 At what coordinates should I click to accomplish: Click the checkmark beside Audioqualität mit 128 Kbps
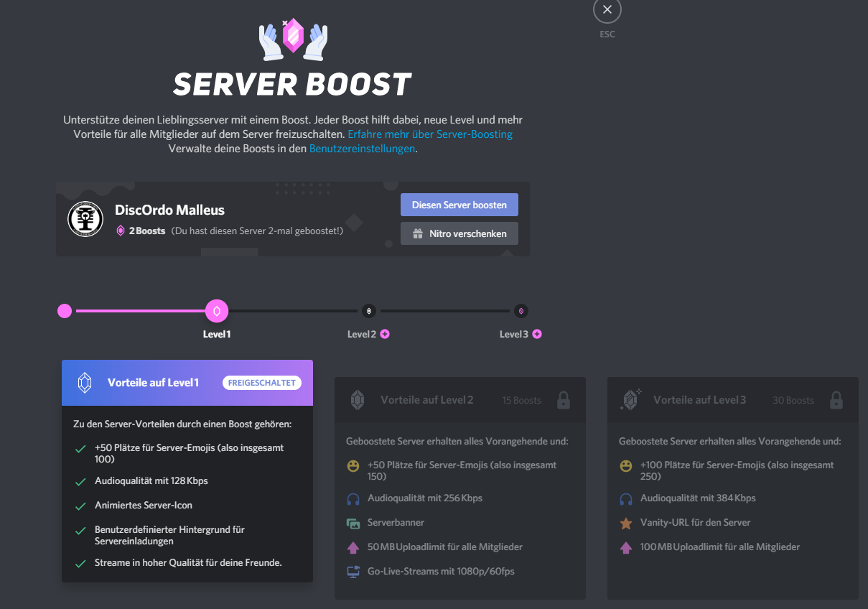80,482
